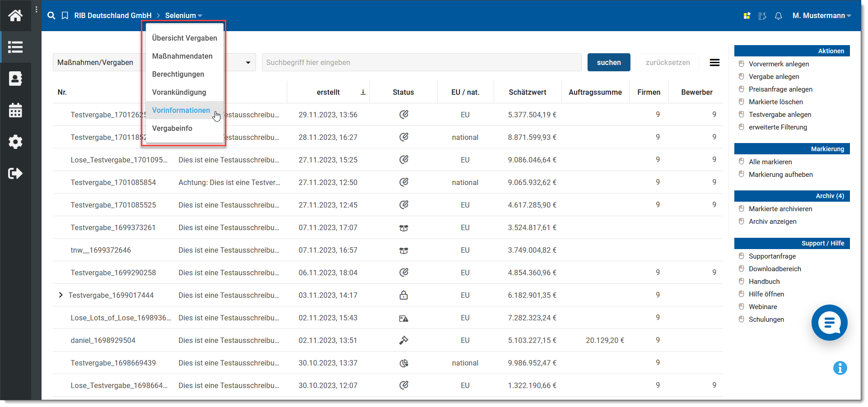Click the bookmark icon in header
Image resolution: width=868 pixels, height=407 pixels.
[65, 16]
